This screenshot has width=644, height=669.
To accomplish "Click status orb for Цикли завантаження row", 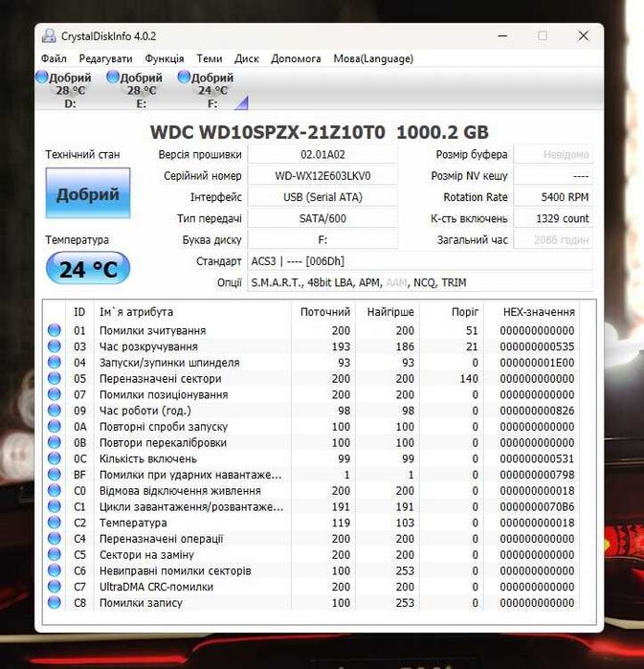I will 55,506.
